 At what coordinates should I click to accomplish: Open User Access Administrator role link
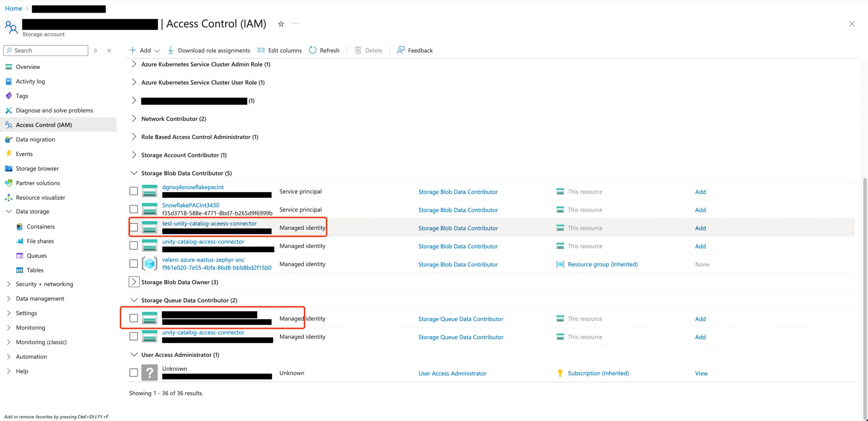[453, 373]
